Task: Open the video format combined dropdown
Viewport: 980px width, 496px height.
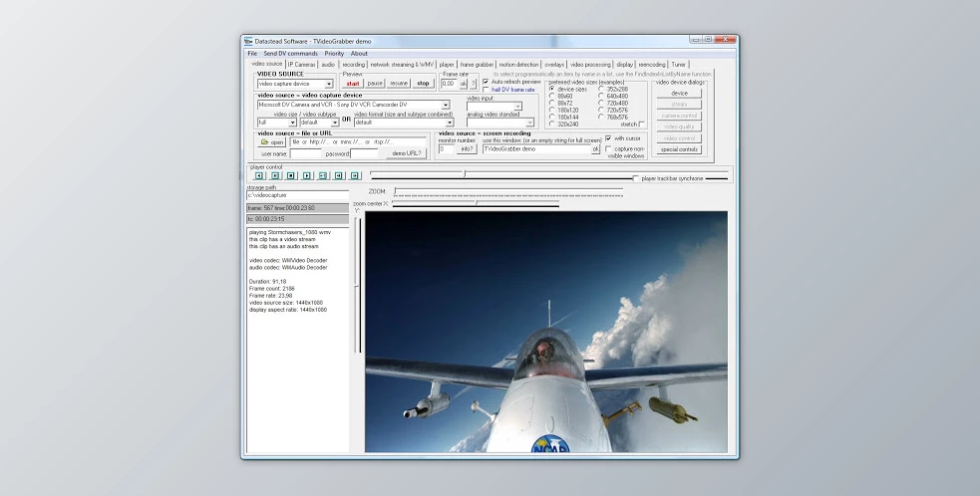Action: [450, 123]
